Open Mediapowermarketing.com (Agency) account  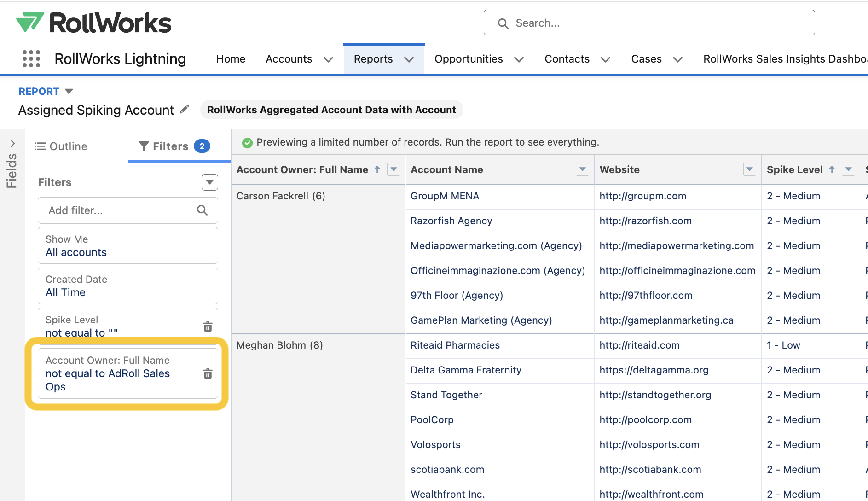point(496,246)
